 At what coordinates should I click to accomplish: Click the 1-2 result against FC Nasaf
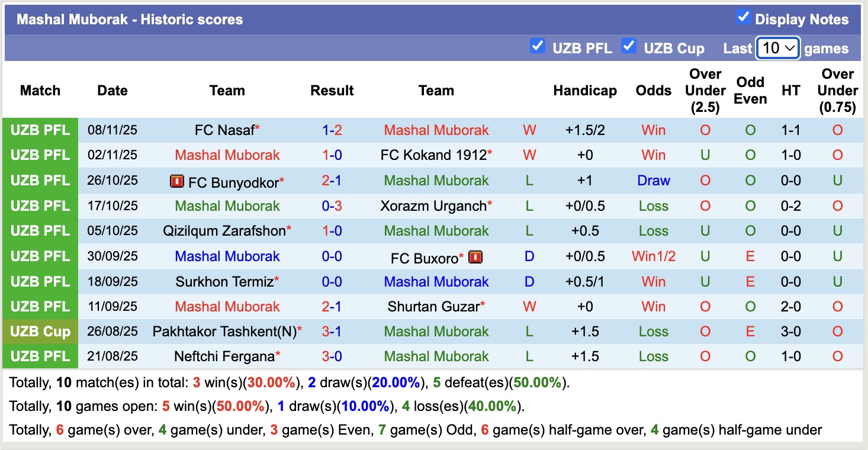(x=332, y=130)
